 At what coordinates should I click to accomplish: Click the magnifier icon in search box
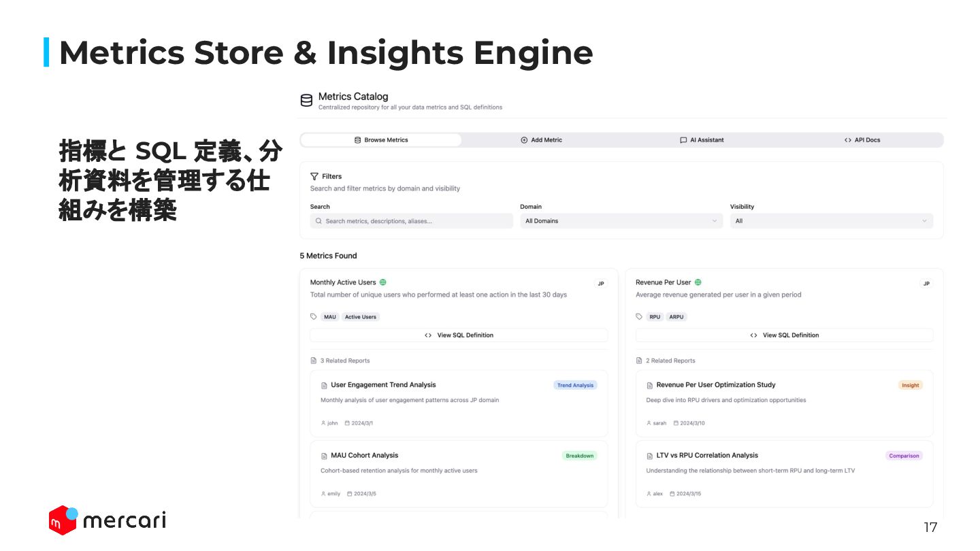319,221
